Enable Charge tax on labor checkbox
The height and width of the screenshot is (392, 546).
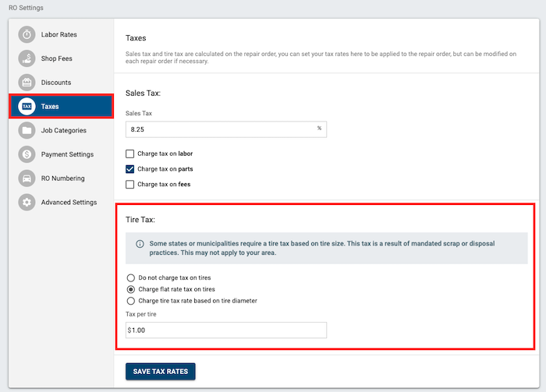point(130,154)
